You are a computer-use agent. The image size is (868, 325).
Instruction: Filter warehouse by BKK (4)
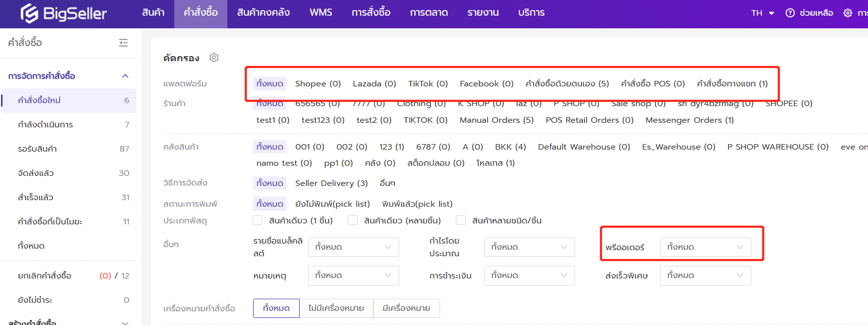coord(510,147)
